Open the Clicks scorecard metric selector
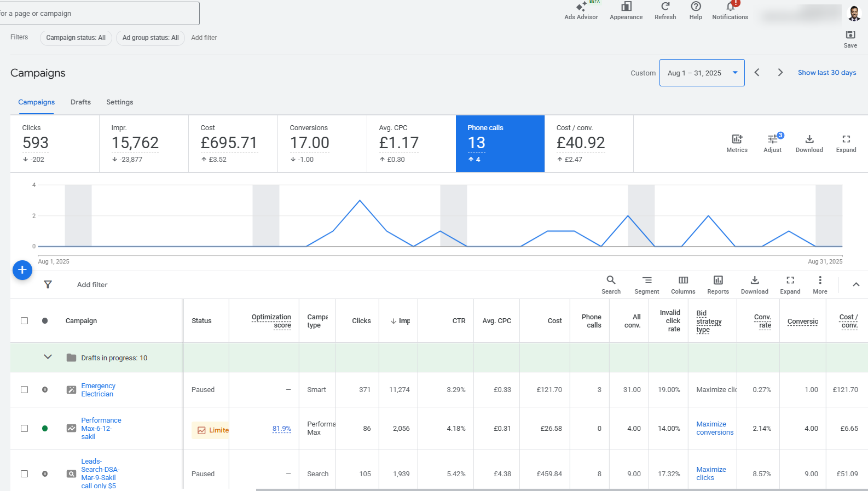 55,144
